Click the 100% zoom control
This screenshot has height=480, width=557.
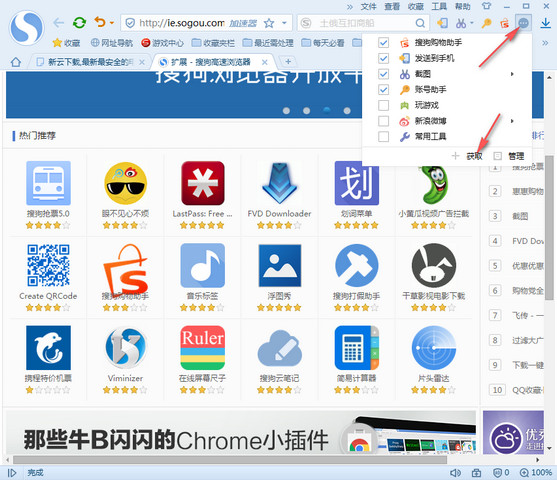coord(536,473)
